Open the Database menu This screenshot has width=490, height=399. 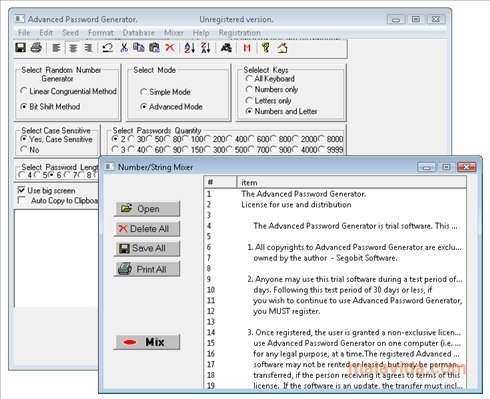(139, 33)
